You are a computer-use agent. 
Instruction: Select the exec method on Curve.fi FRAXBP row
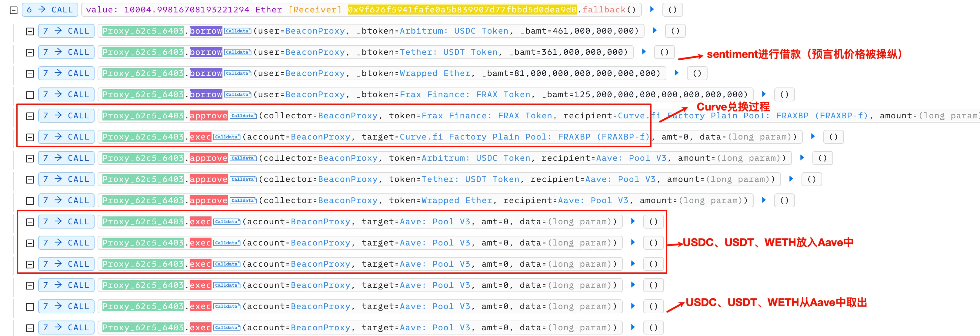coord(201,137)
